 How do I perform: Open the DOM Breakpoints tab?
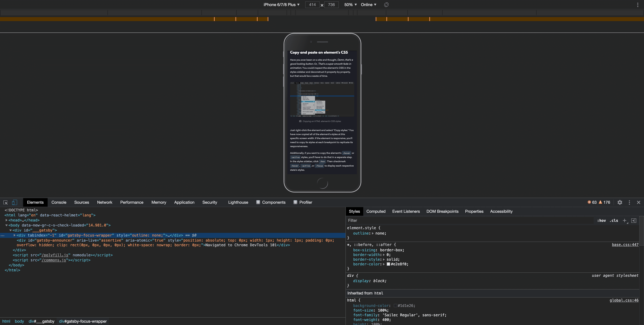[442, 212]
